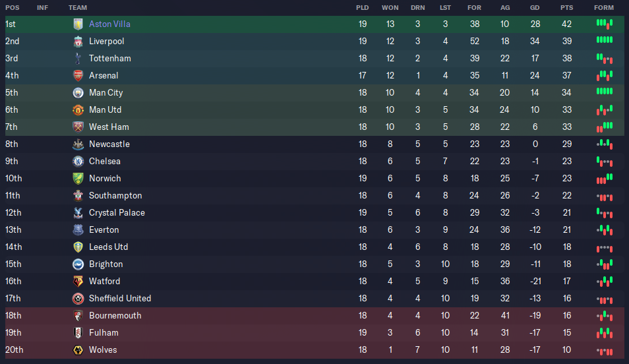View Fulham's recent form indicator
Image resolution: width=629 pixels, height=364 pixels.
click(605, 333)
